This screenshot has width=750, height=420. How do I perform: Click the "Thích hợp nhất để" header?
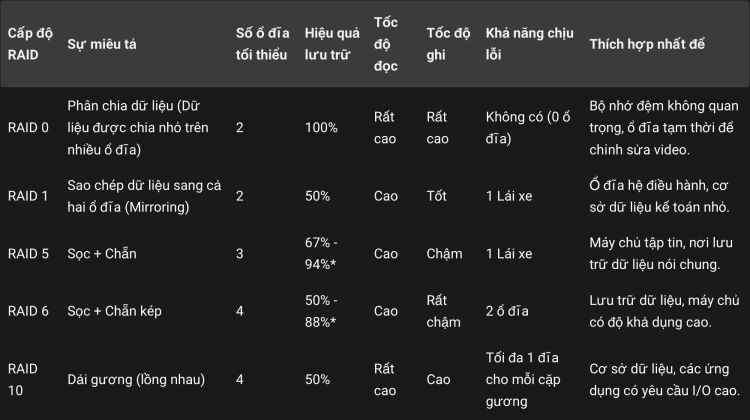coord(648,44)
